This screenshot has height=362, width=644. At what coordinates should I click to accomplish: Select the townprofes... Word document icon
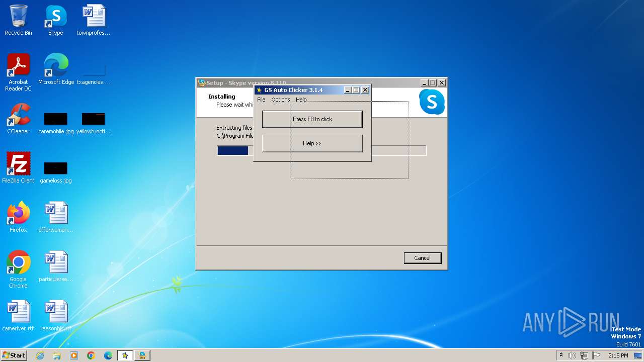point(94,20)
